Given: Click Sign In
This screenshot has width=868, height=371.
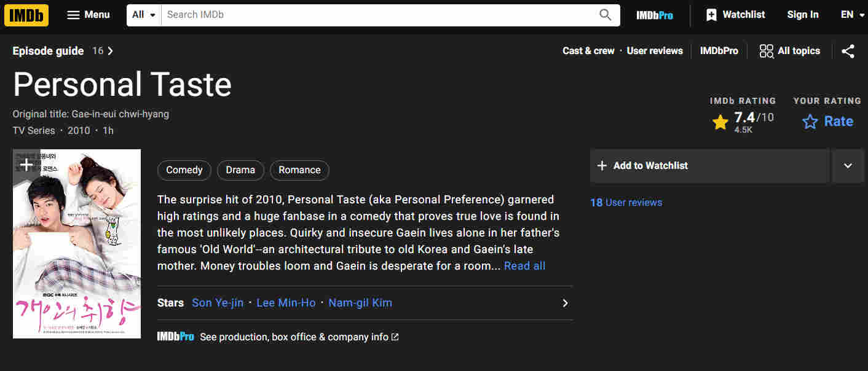Looking at the screenshot, I should 803,15.
